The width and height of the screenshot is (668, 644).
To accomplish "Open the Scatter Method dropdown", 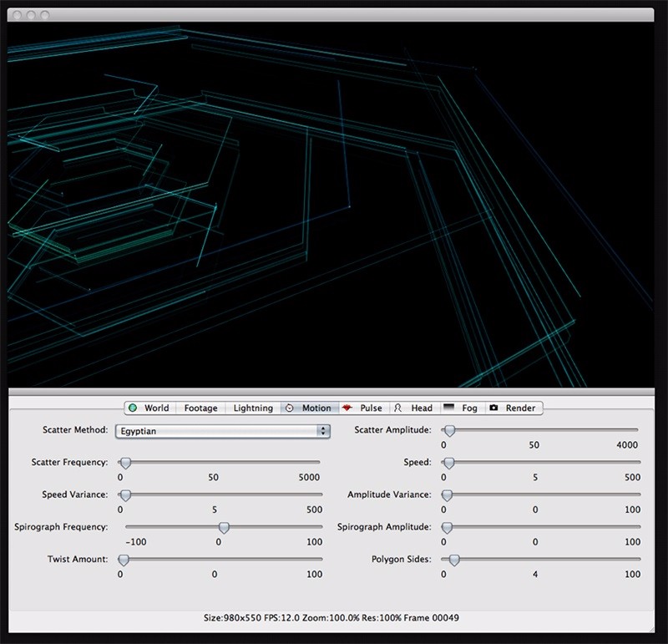I will (x=221, y=431).
